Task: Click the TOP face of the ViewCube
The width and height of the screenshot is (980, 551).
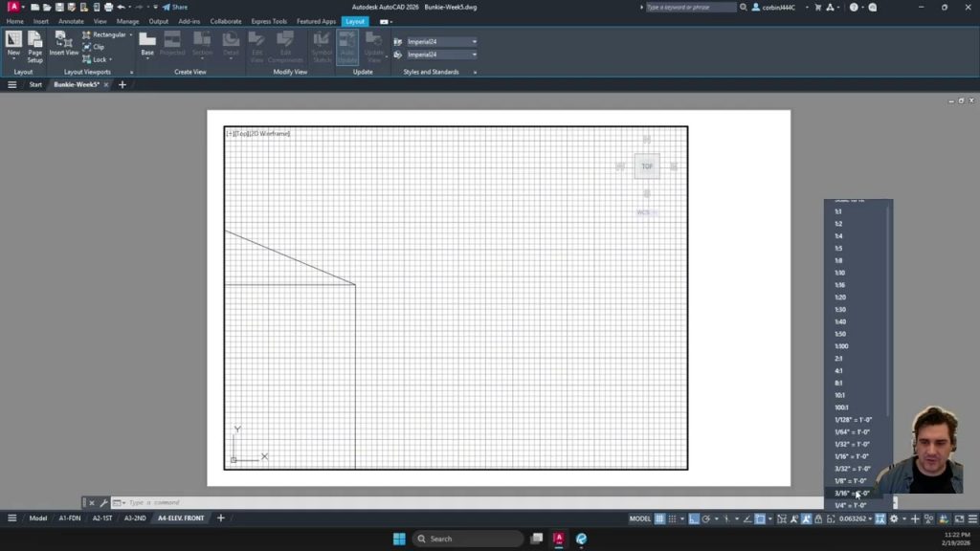Action: point(647,166)
